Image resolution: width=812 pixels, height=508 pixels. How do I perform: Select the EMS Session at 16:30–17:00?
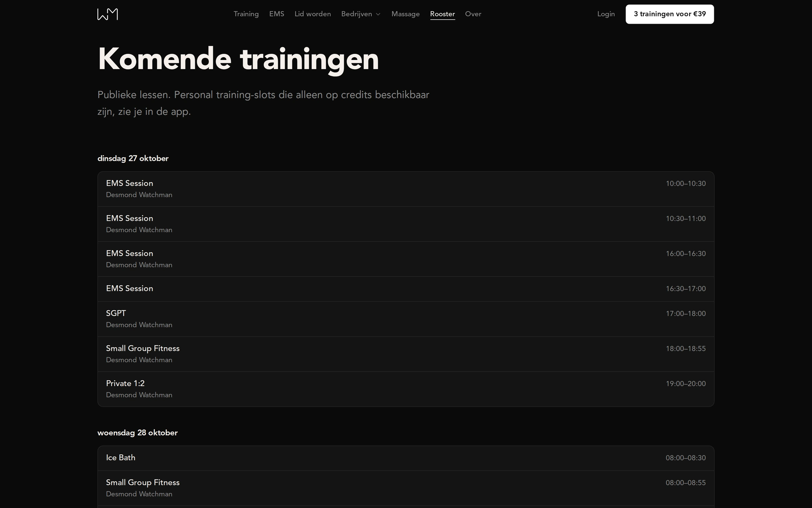(406, 289)
